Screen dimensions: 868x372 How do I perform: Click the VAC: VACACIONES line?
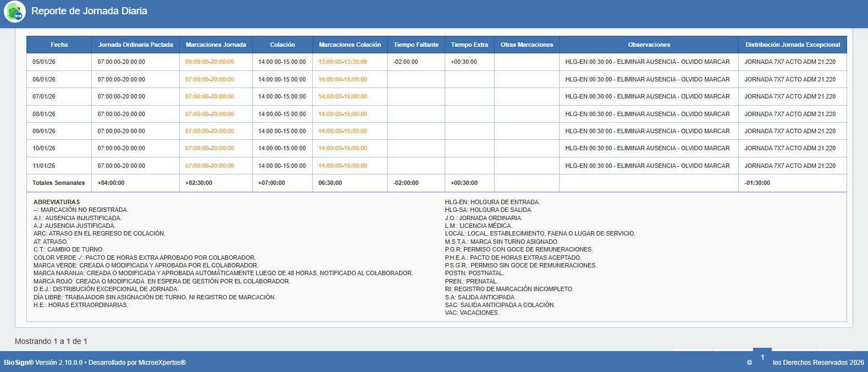[472, 313]
